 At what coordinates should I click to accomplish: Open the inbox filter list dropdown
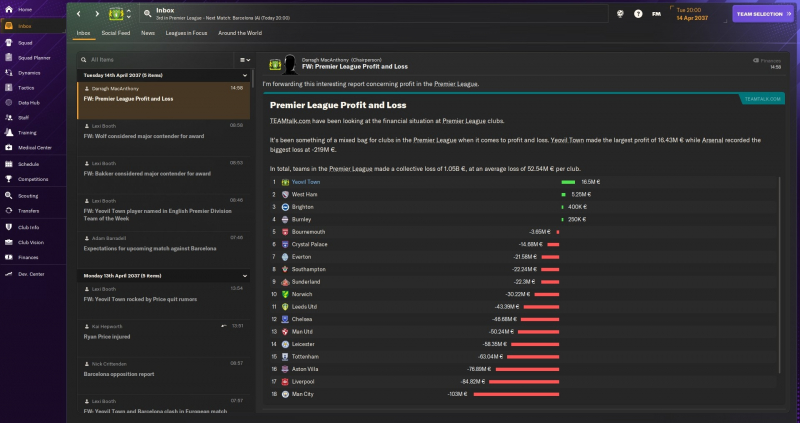pyautogui.click(x=243, y=60)
